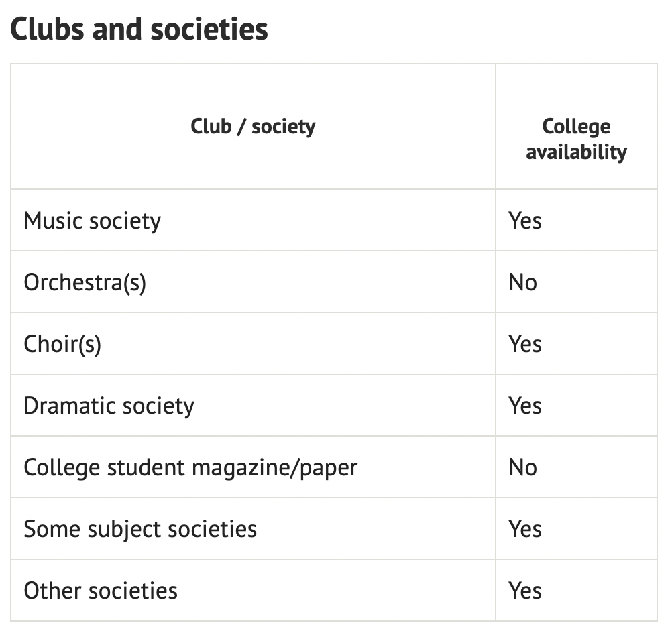Select the College student magazine/paper label
This screenshot has width=672, height=629.
[190, 468]
